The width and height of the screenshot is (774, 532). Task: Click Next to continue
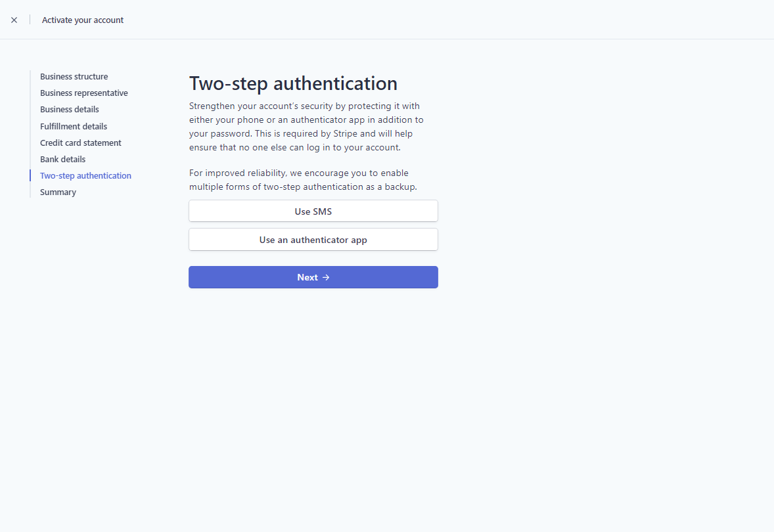pyautogui.click(x=313, y=277)
